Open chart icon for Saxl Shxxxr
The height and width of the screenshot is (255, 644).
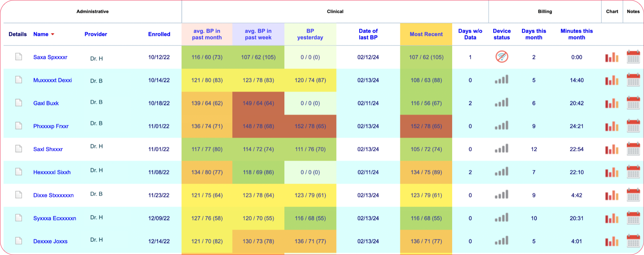pos(612,149)
